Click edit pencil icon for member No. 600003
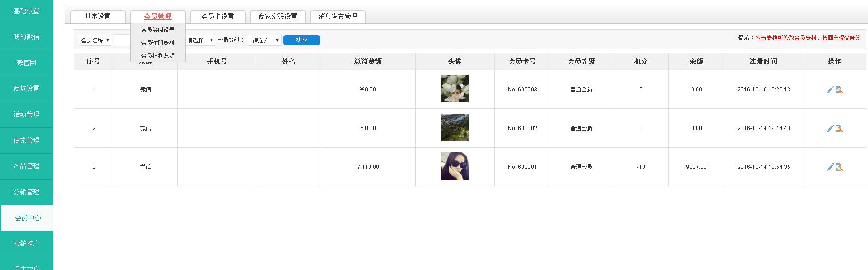Image resolution: width=868 pixels, height=270 pixels. point(830,90)
